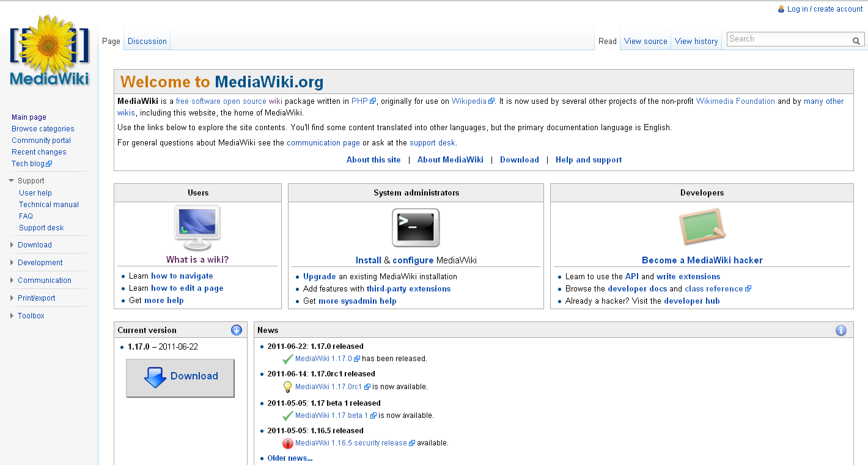Click the Download link in welcome box
868x465 pixels.
(x=520, y=159)
